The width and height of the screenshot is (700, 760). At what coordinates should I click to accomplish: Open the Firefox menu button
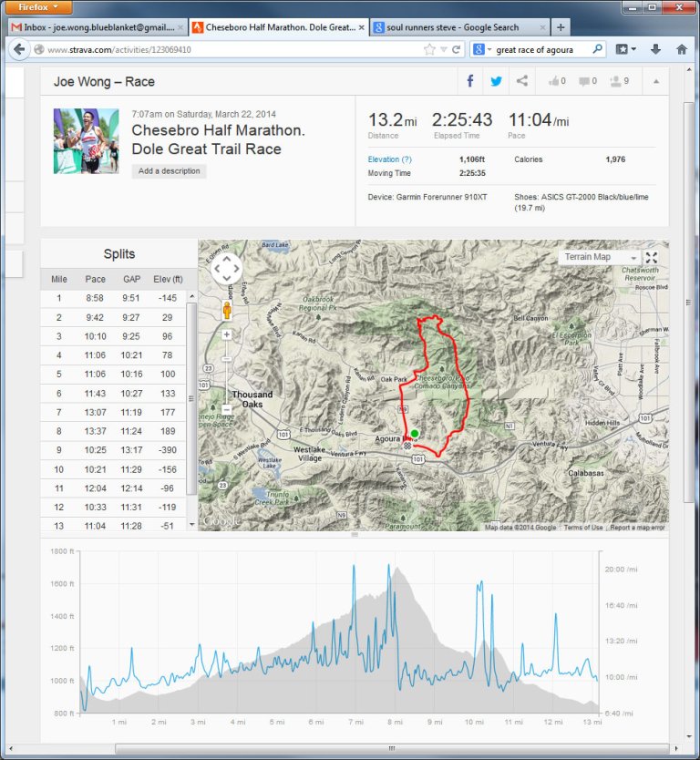[38, 6]
